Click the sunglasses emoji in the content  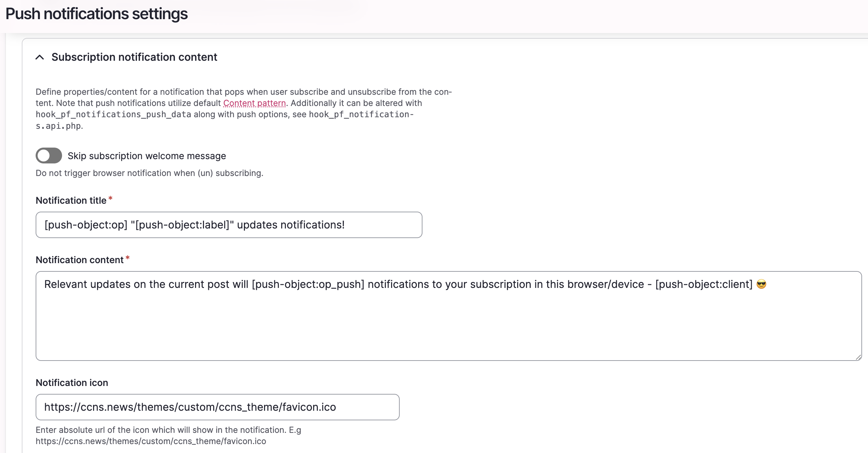(x=761, y=284)
